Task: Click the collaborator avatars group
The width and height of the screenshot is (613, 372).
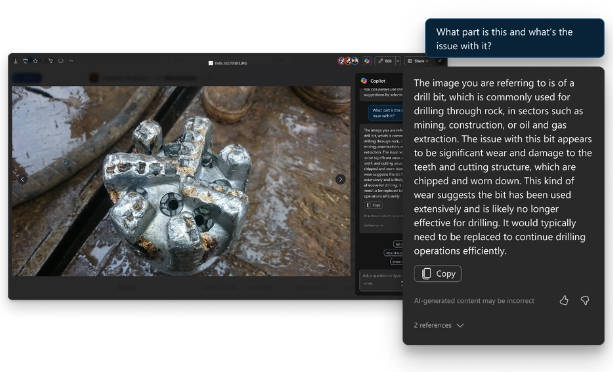Action: point(348,61)
